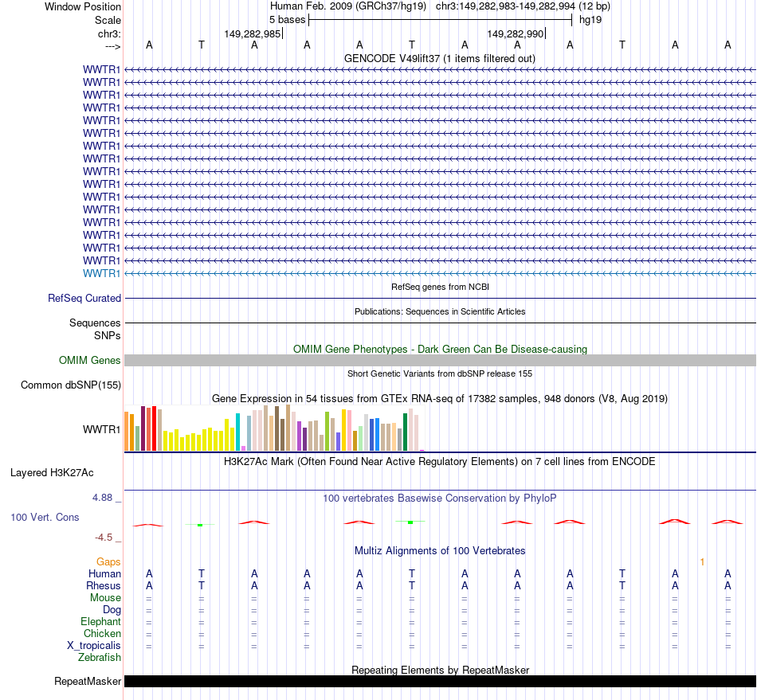Click the '4.88' PhyloP upper bound
The height and width of the screenshot is (700, 757).
click(102, 498)
